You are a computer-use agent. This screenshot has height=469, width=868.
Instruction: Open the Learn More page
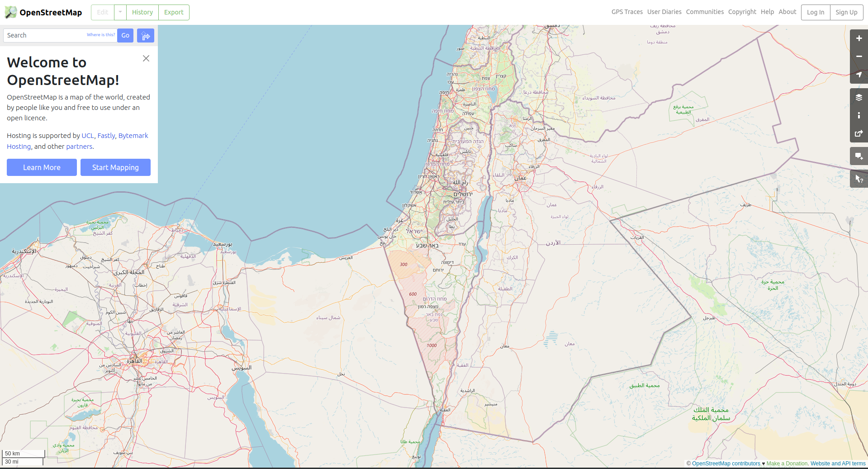coord(42,167)
